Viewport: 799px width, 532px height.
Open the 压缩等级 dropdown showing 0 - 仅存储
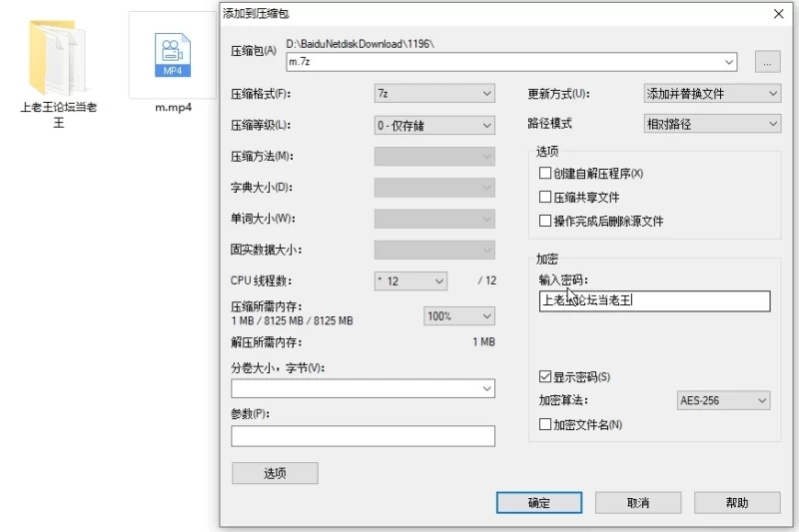click(x=434, y=125)
